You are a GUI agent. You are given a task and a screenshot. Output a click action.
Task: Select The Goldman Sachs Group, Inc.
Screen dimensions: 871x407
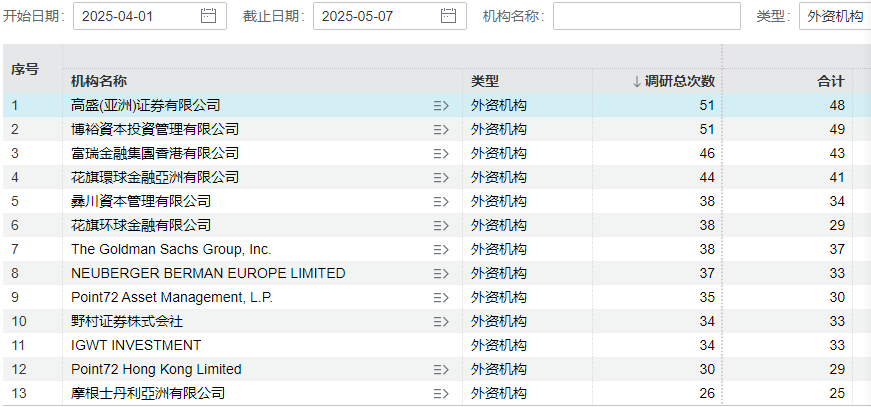tap(171, 249)
